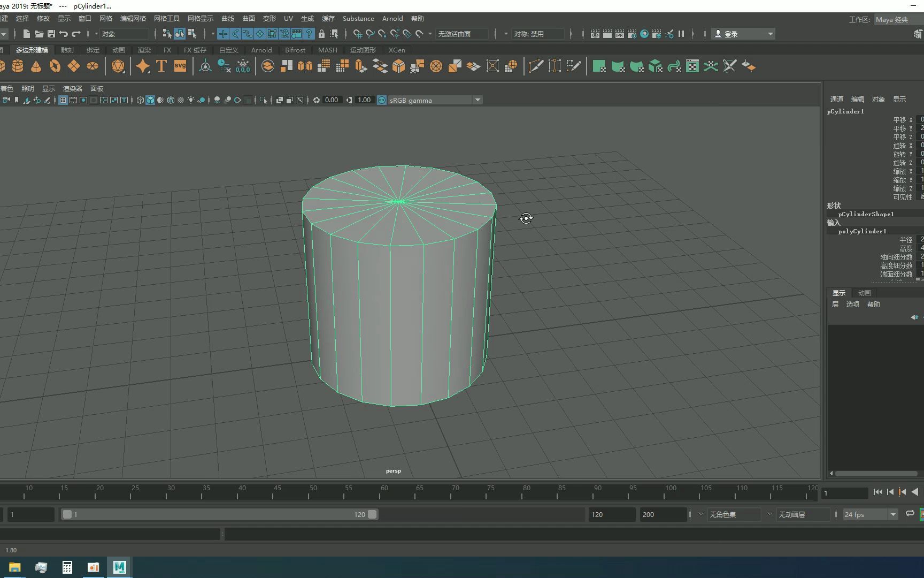Click the polygon Type (T) tool icon

pos(161,66)
